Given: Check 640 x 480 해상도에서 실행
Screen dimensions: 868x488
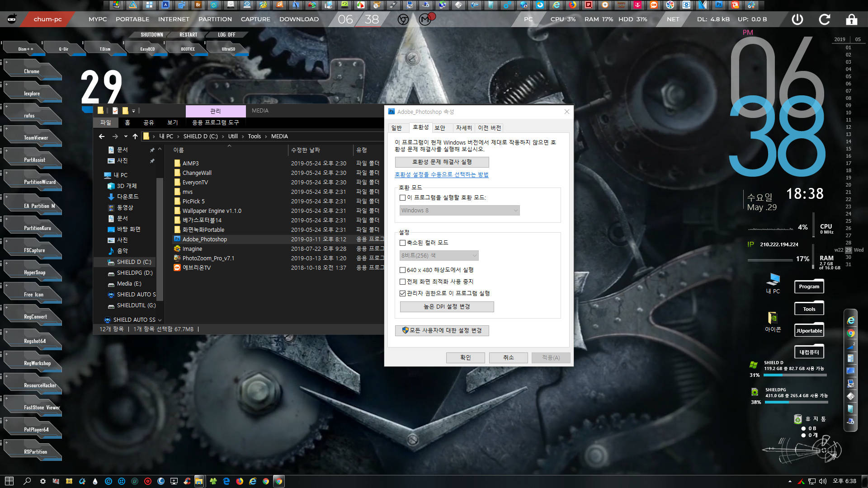Looking at the screenshot, I should [x=402, y=270].
